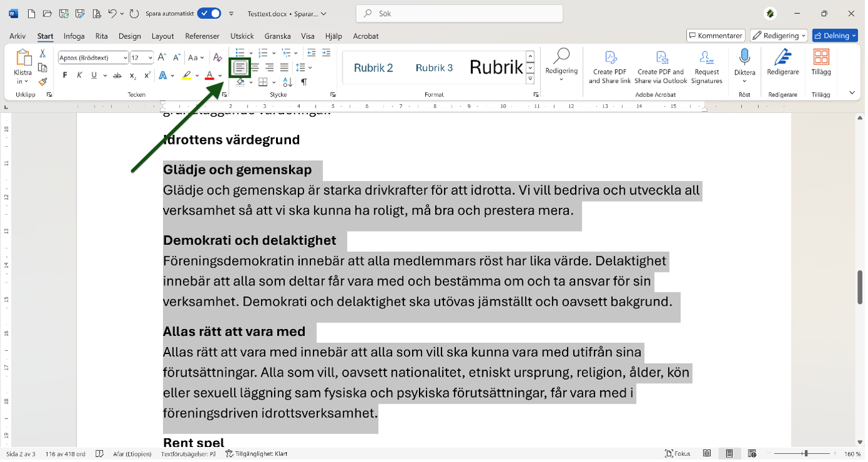Decrease font size with smaller A icon
The height and width of the screenshot is (462, 868).
pyautogui.click(x=177, y=58)
